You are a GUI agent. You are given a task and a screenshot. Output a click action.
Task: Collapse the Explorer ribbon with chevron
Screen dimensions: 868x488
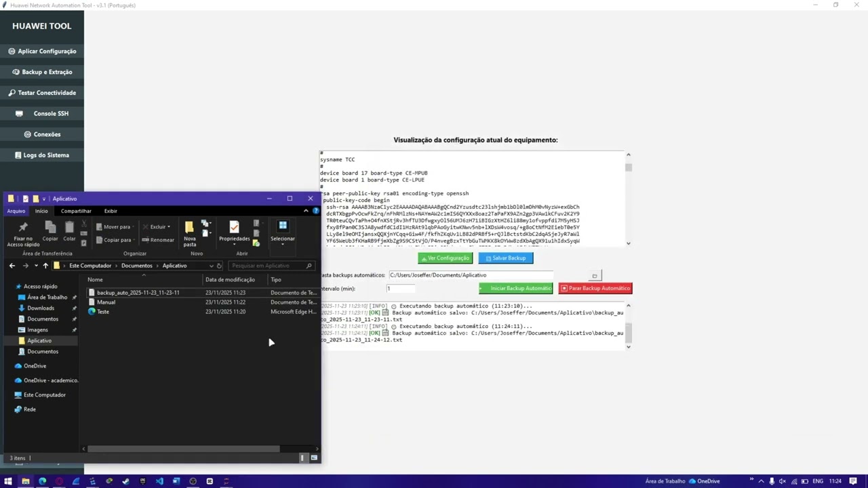[306, 211]
